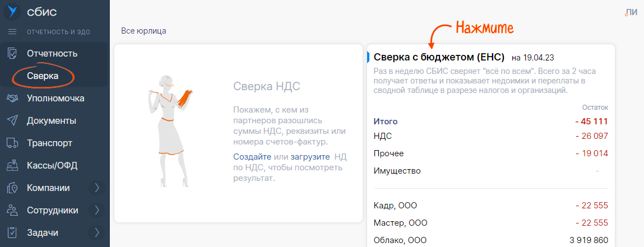Click the Уполномочка handshake icon
Screen dimensions: 644x247
pyautogui.click(x=12, y=99)
